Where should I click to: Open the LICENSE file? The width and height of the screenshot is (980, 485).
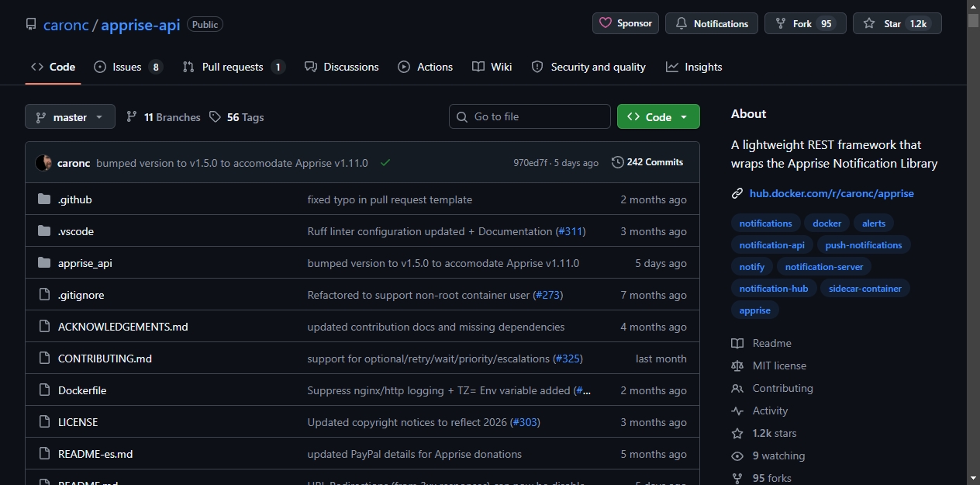(x=78, y=422)
